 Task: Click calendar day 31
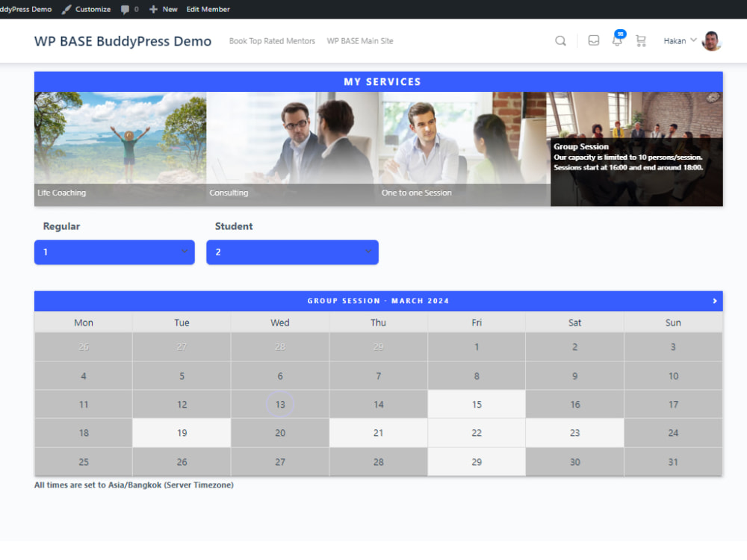point(673,462)
